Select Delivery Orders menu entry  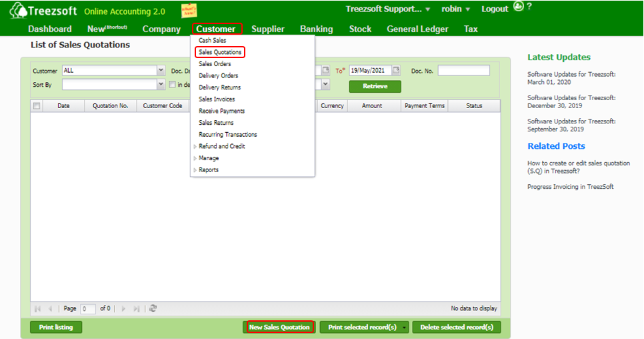pyautogui.click(x=219, y=75)
